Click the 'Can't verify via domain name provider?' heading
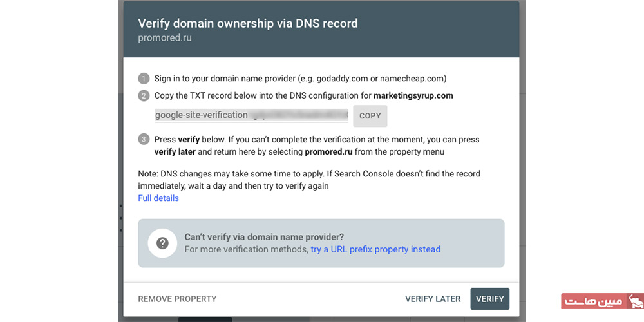 [x=264, y=237]
